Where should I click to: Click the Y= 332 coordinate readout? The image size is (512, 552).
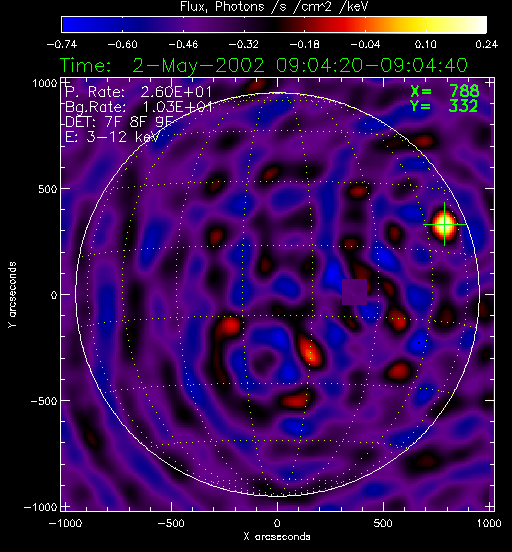coord(444,106)
